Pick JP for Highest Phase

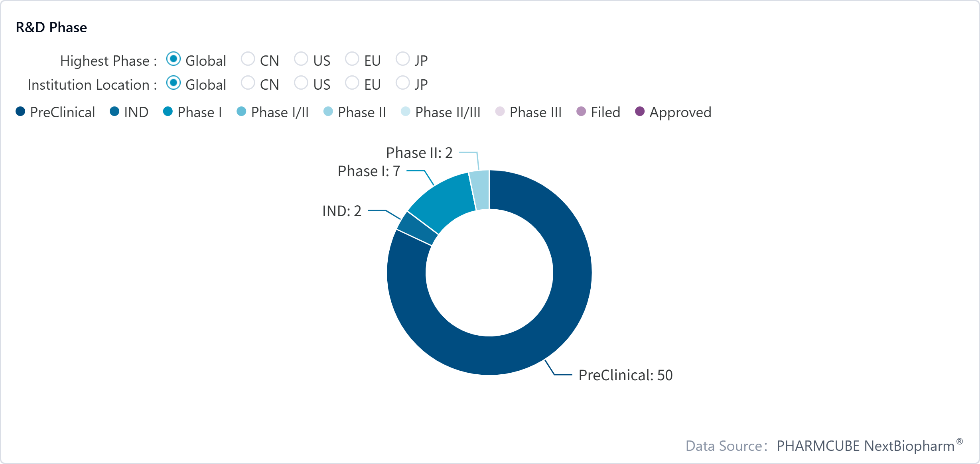402,59
